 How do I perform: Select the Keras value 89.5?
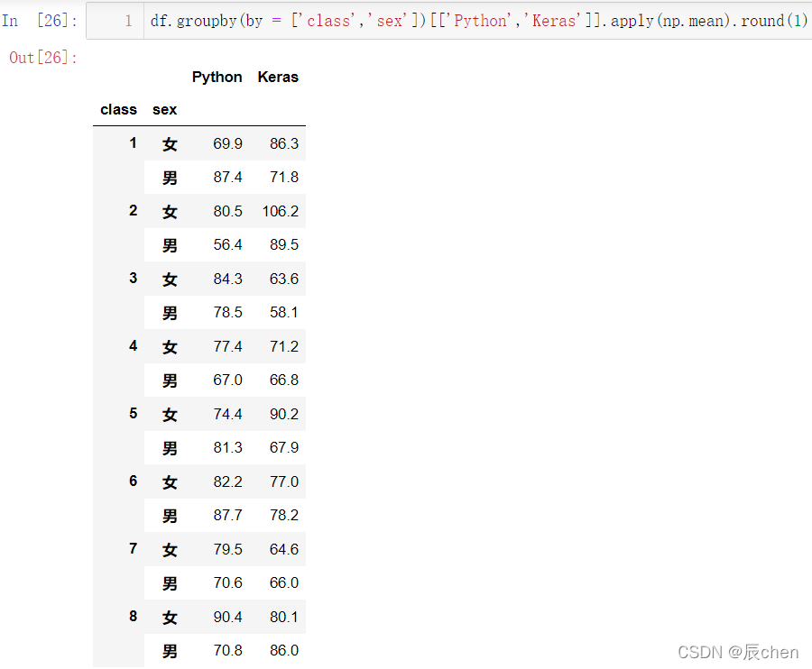[284, 244]
